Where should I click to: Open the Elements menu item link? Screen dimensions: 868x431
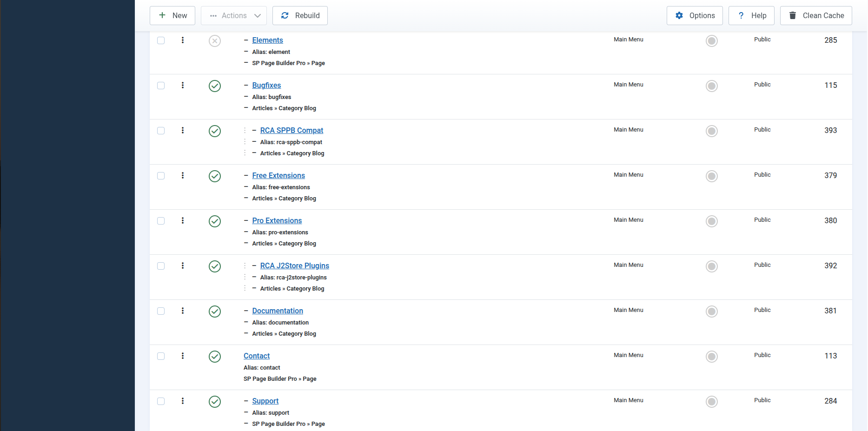pos(267,40)
